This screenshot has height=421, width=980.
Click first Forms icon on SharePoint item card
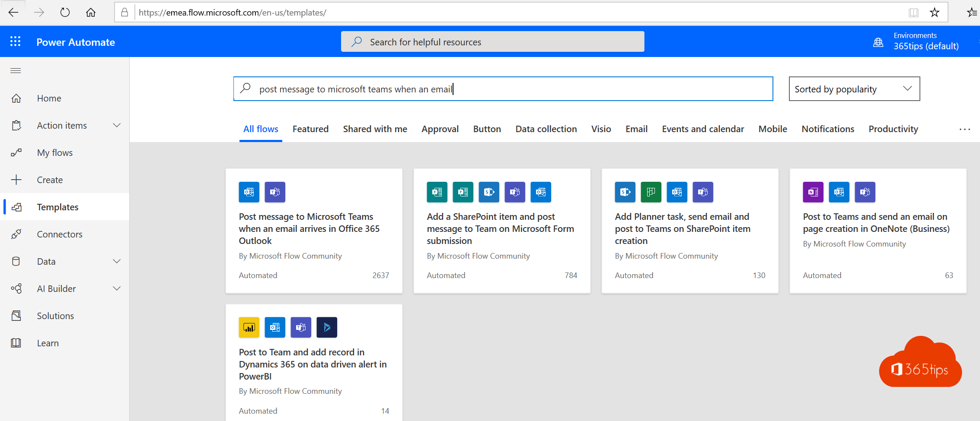point(437,192)
